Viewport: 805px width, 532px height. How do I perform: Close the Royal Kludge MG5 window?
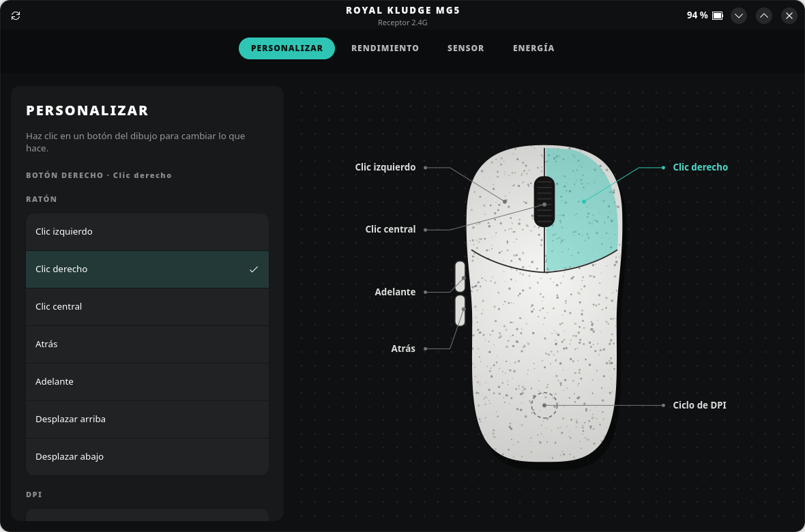coord(789,16)
